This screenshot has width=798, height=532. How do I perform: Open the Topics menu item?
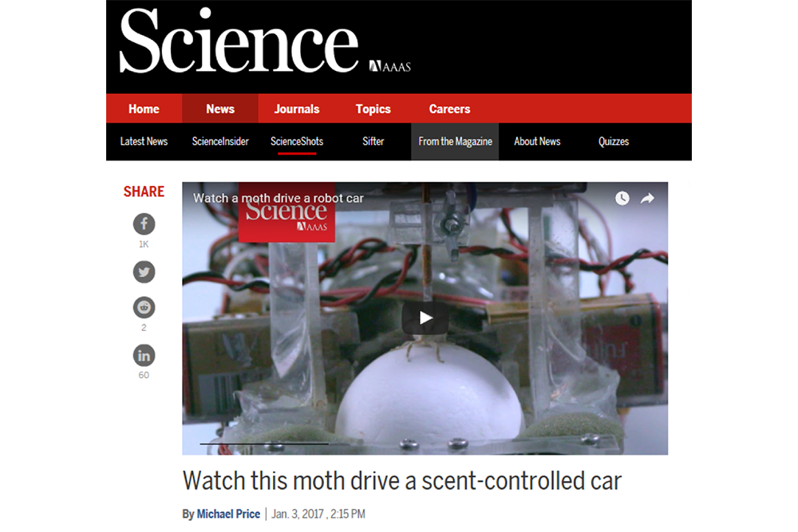tap(373, 108)
